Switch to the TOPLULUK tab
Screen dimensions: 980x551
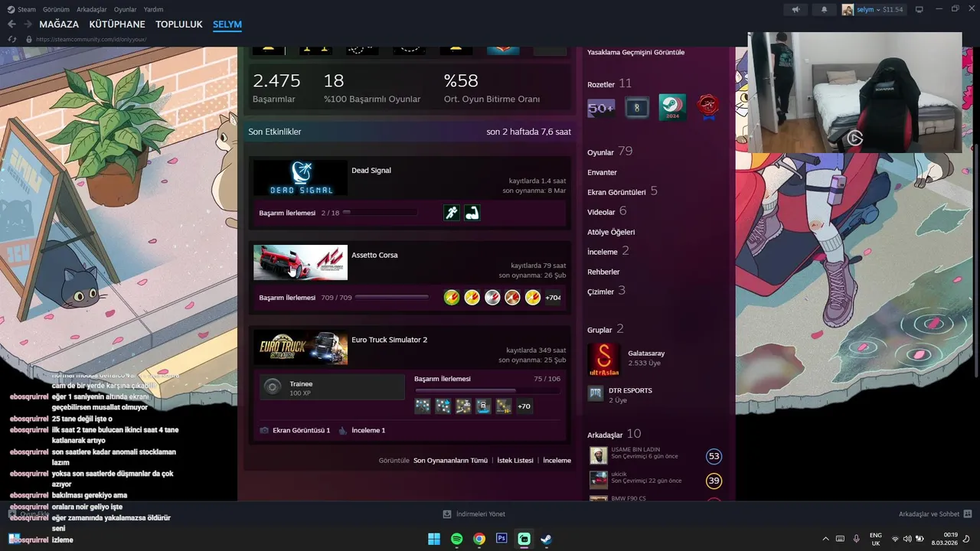179,24
